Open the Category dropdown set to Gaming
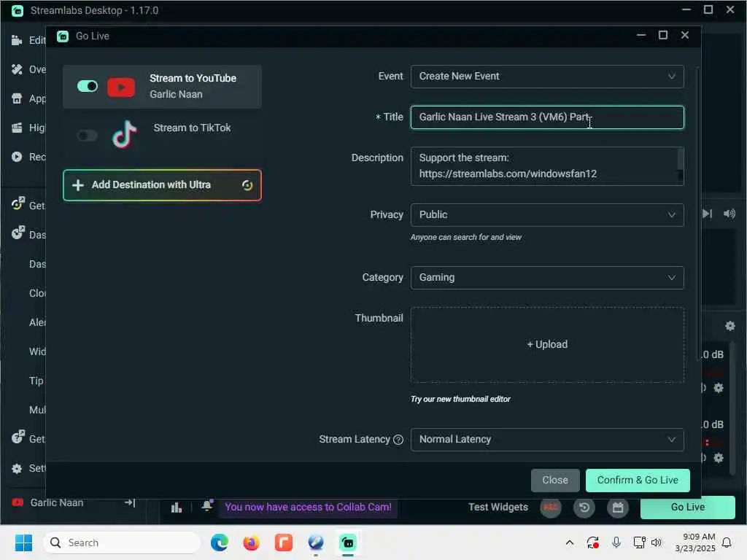The width and height of the screenshot is (747, 560). click(547, 278)
